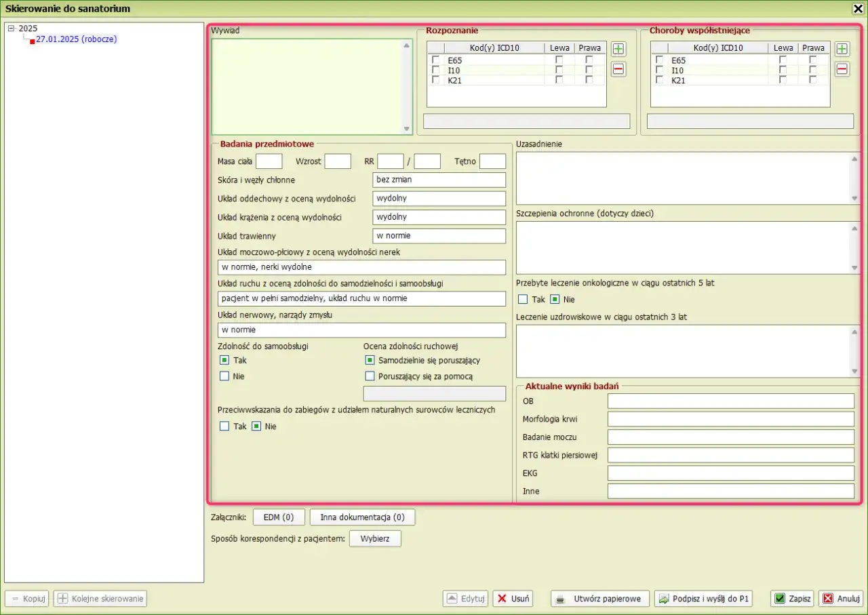868x615 pixels.
Task: Focus the Masa ciała field
Action: [x=269, y=161]
